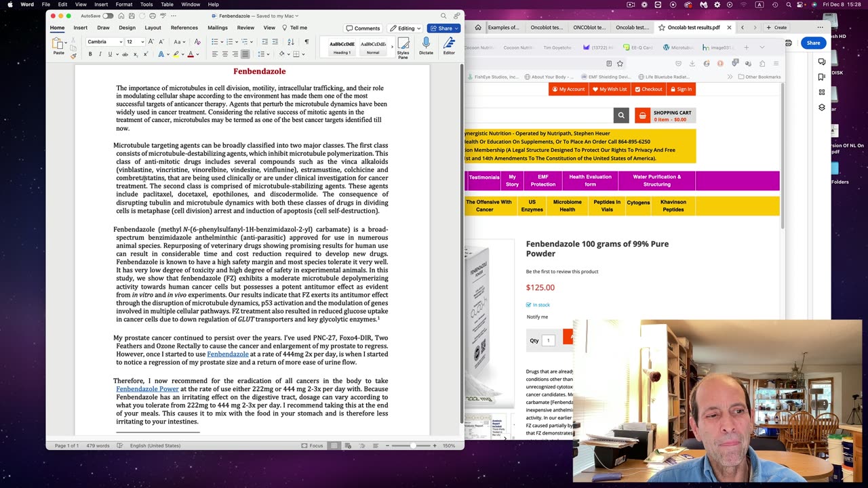Click the shopping cart basket icon on website

pos(643,115)
